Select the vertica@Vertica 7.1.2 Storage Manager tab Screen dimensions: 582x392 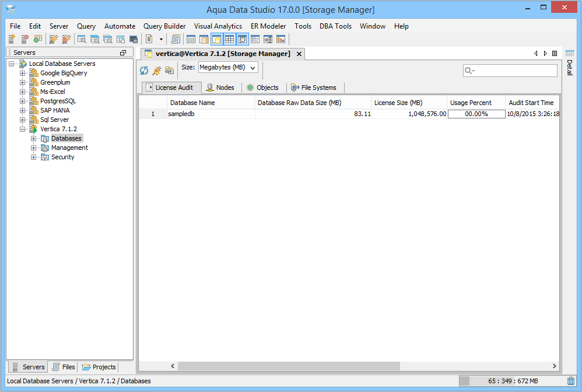click(x=223, y=54)
